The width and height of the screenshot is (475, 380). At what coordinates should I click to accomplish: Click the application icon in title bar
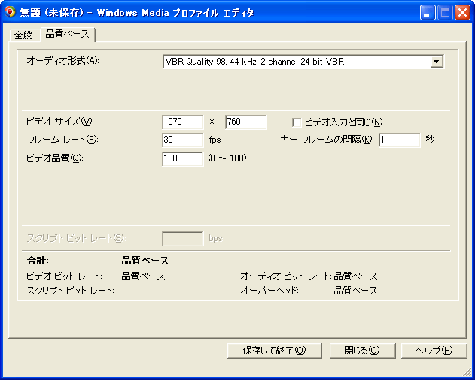pos(10,13)
